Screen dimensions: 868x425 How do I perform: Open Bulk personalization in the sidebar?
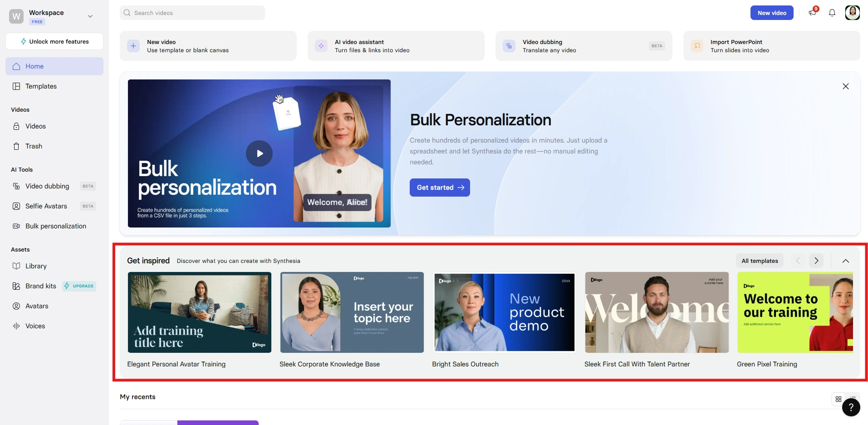(x=54, y=226)
